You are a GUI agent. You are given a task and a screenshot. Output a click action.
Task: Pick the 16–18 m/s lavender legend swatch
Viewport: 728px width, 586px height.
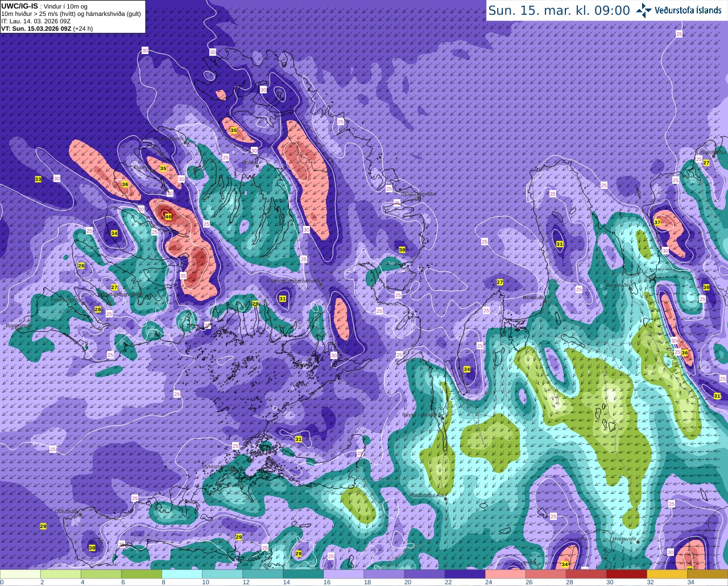pos(344,574)
